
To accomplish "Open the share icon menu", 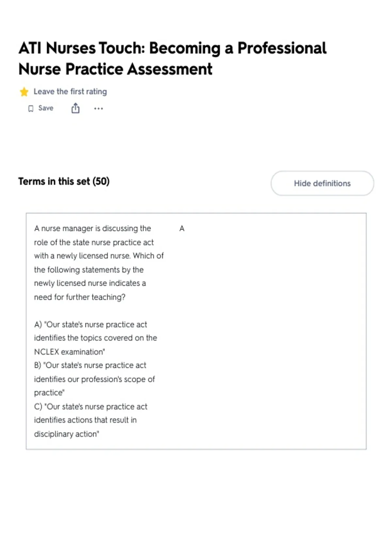I will click(75, 108).
